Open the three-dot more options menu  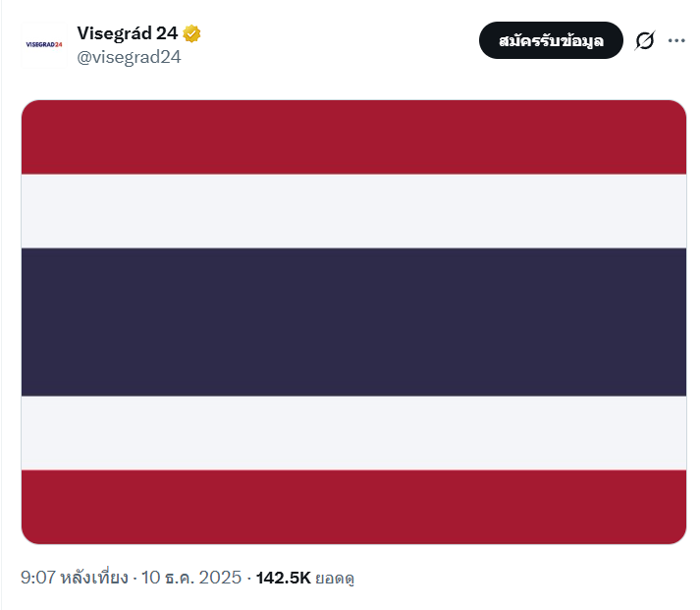tap(676, 40)
